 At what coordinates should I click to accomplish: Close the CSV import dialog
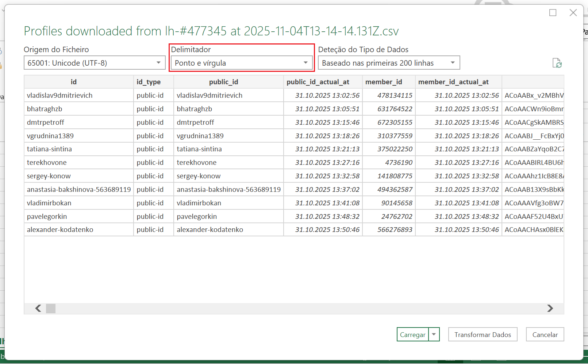click(573, 13)
